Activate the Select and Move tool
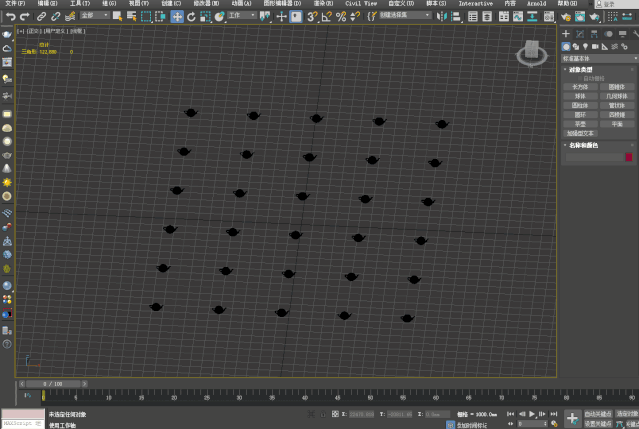Screen dimensions: 639x429 tap(177, 16)
